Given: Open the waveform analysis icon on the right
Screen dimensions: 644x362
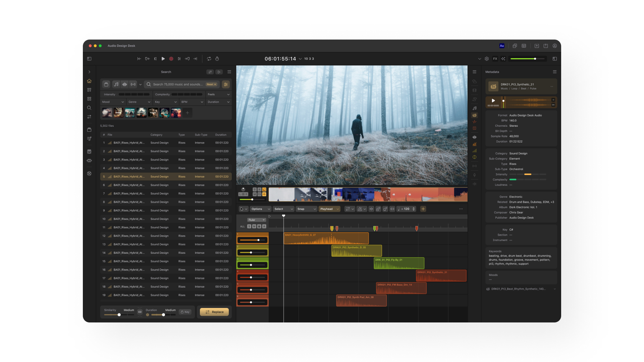Looking at the screenshot, I should [x=475, y=137].
